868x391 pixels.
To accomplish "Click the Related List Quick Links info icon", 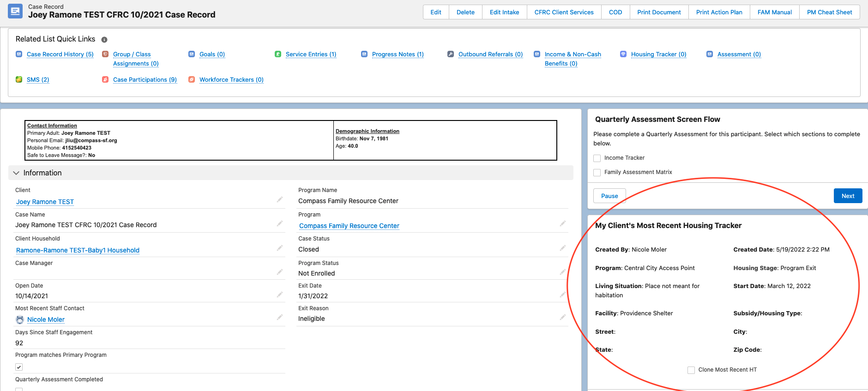I will (x=104, y=40).
